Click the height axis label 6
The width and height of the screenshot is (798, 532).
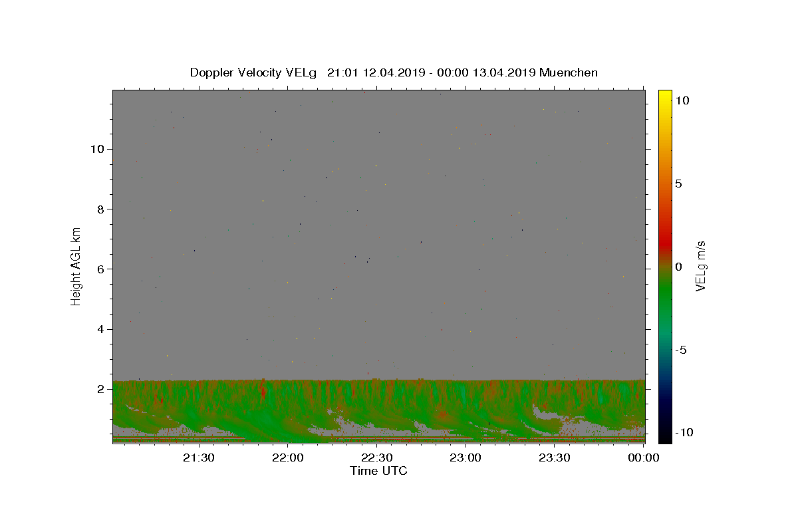[x=101, y=269]
